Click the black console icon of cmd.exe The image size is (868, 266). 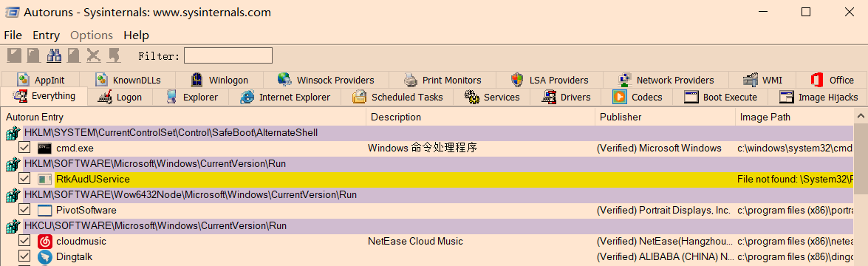(44, 149)
